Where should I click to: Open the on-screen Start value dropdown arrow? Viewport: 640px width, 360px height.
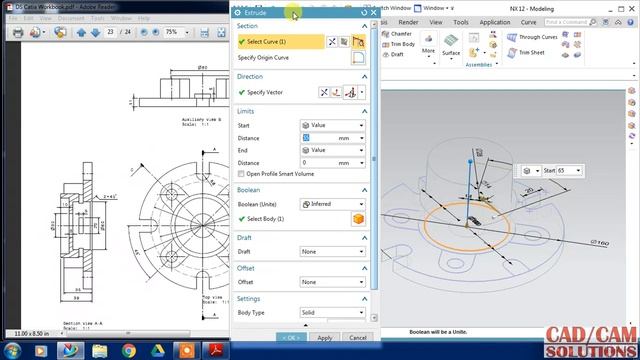click(x=578, y=171)
